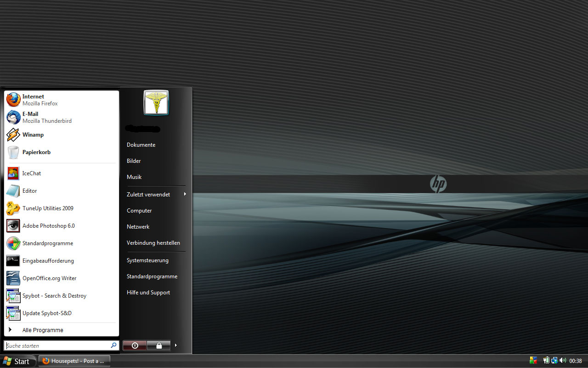Open the Editor notepad program

coord(62,191)
